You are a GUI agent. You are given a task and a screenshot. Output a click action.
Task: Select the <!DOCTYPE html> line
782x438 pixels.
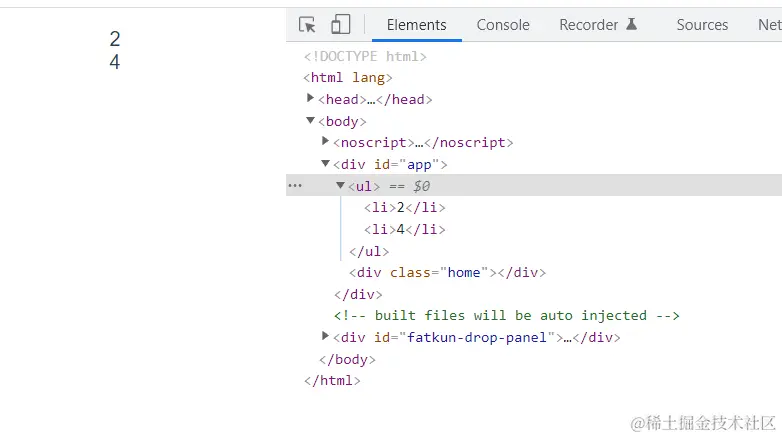pos(365,56)
